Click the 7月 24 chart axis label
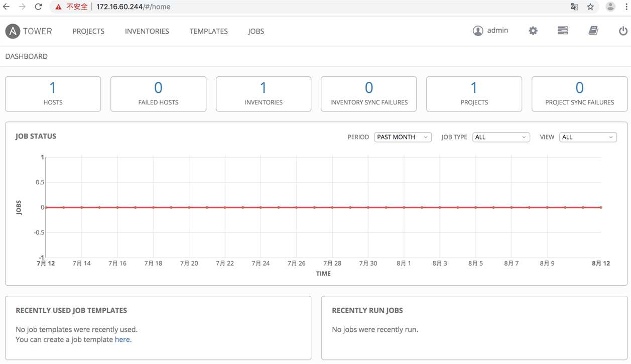631x364 pixels. tap(261, 264)
